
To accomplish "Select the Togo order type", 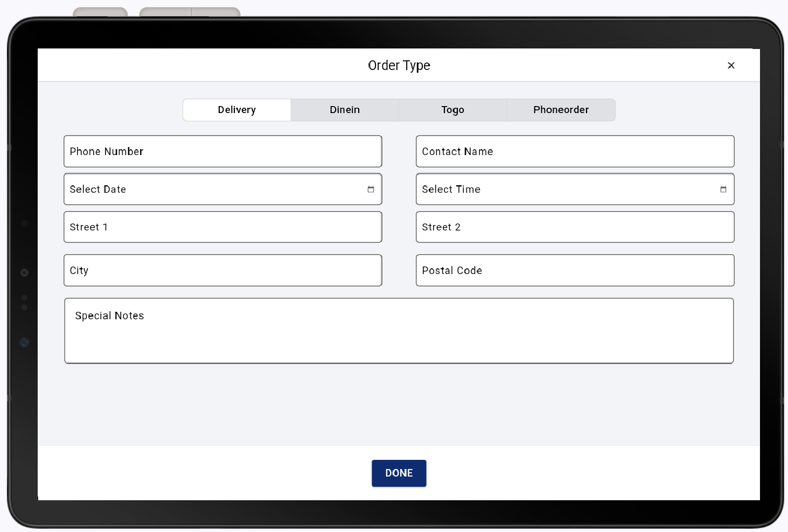I will pos(452,110).
